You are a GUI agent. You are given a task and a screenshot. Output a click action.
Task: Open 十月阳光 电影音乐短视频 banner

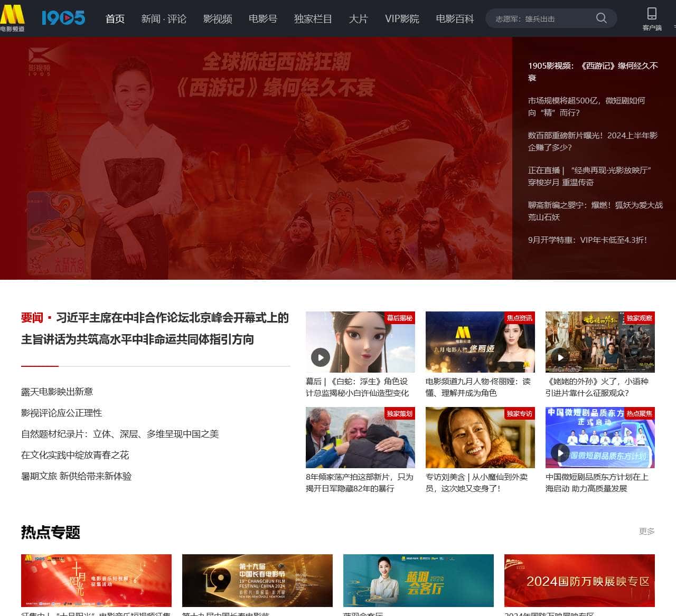(x=96, y=581)
